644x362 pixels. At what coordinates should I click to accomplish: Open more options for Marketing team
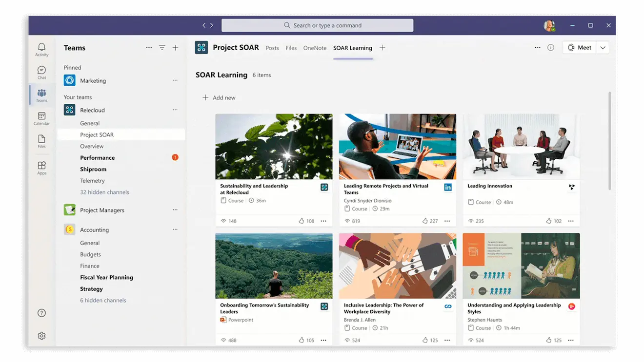175,80
